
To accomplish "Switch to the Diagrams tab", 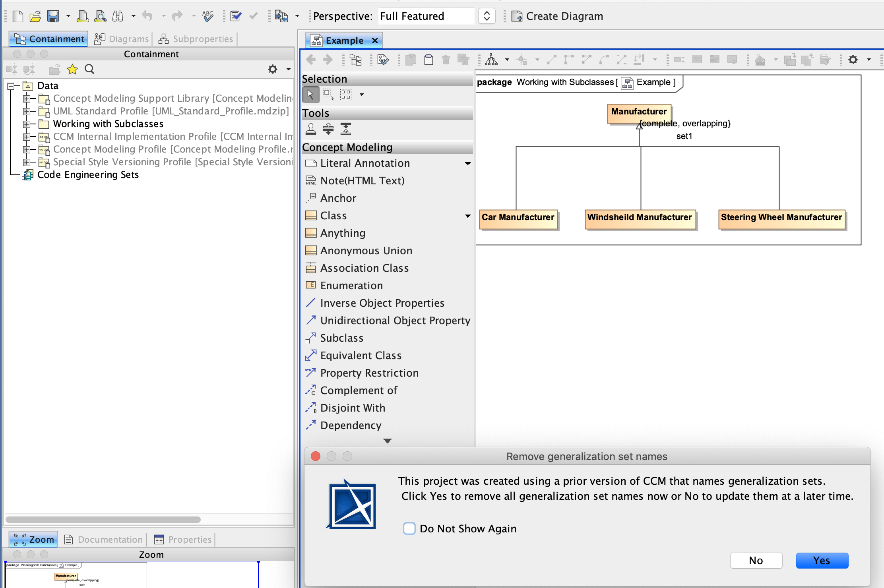I will pos(122,39).
